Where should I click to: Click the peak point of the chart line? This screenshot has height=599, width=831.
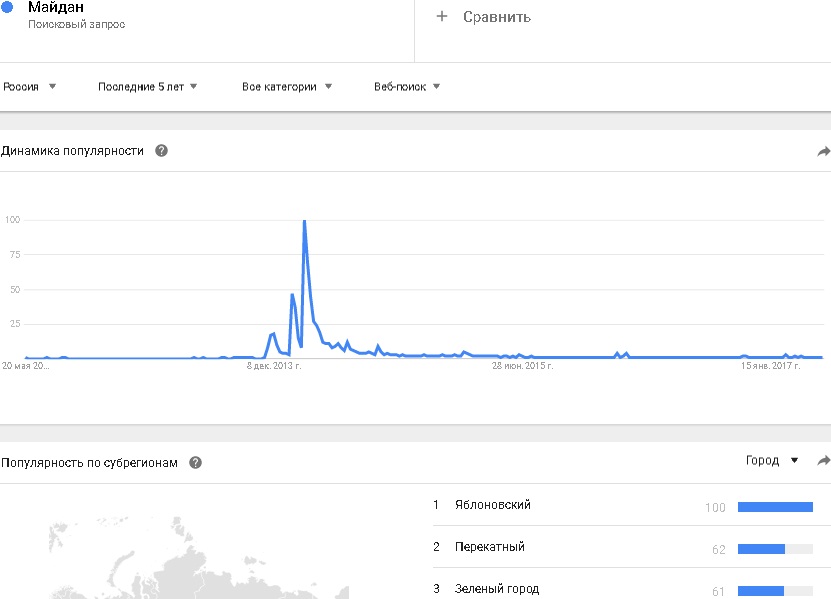coord(303,221)
